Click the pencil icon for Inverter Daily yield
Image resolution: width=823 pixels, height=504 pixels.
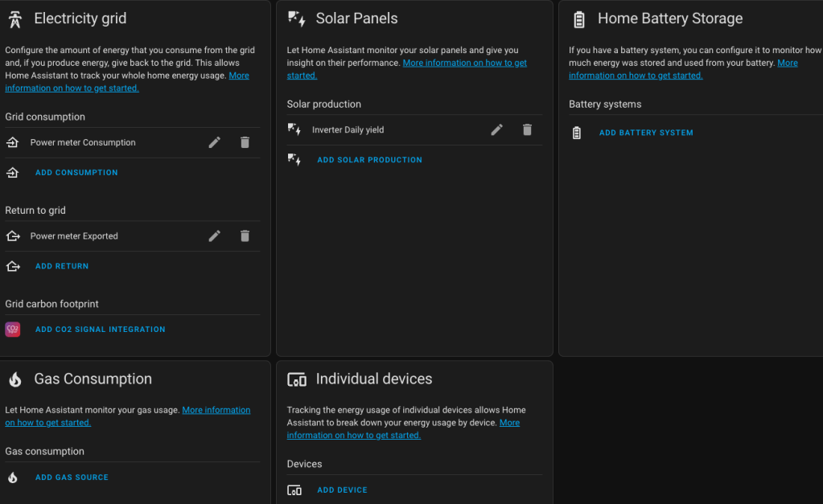click(x=496, y=129)
